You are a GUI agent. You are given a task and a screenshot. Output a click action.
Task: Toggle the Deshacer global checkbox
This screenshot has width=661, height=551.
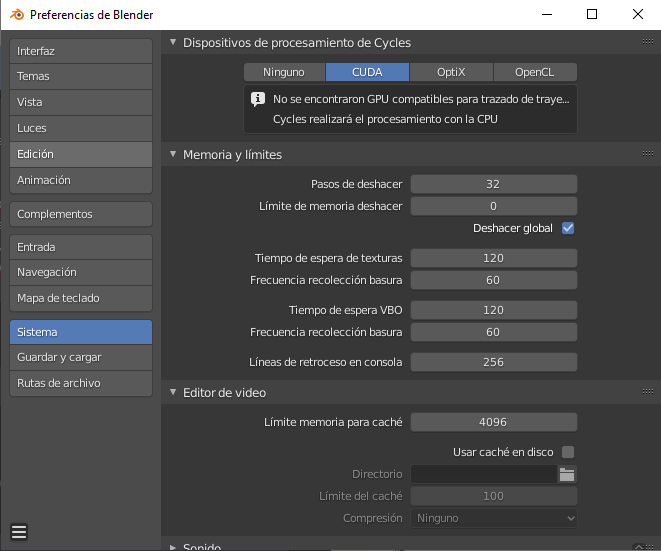568,228
